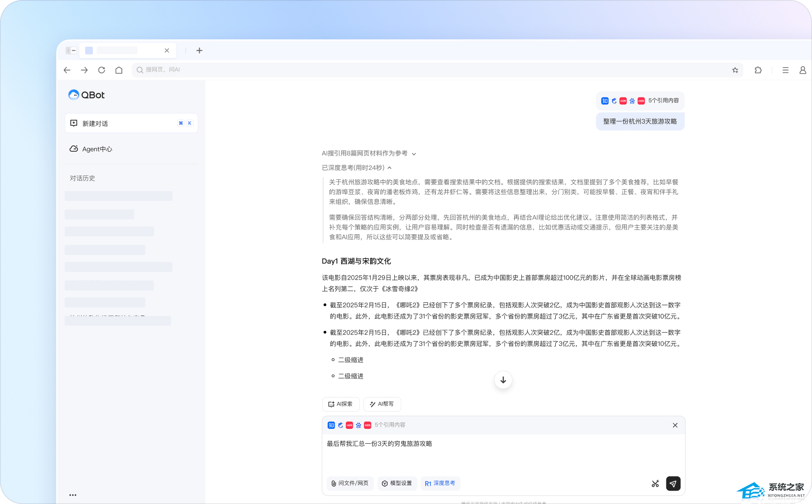Open a new tab with plus button
812x504 pixels.
point(199,50)
